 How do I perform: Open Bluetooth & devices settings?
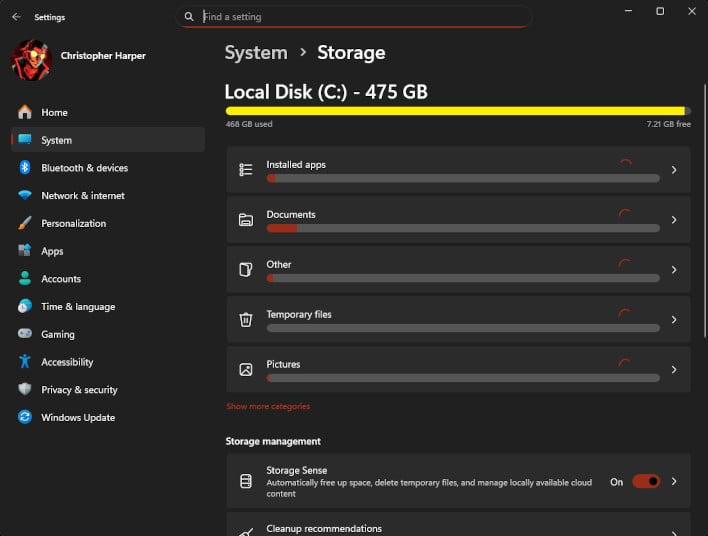[108, 168]
